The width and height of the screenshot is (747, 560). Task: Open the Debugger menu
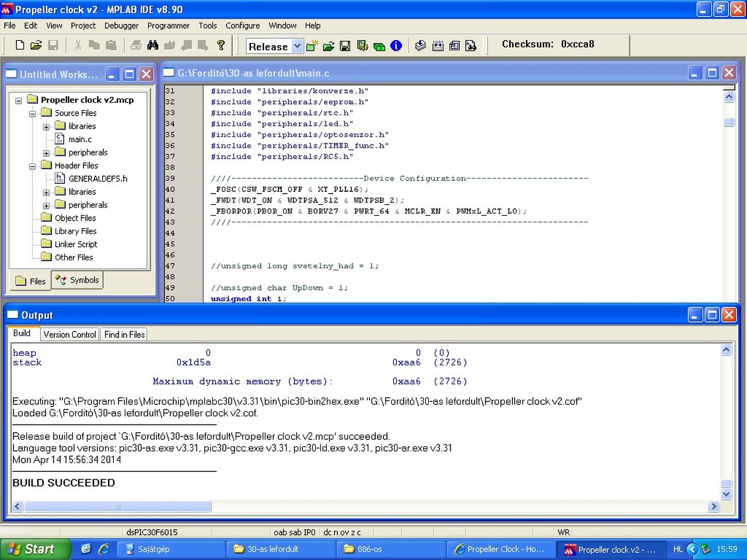pyautogui.click(x=121, y=26)
